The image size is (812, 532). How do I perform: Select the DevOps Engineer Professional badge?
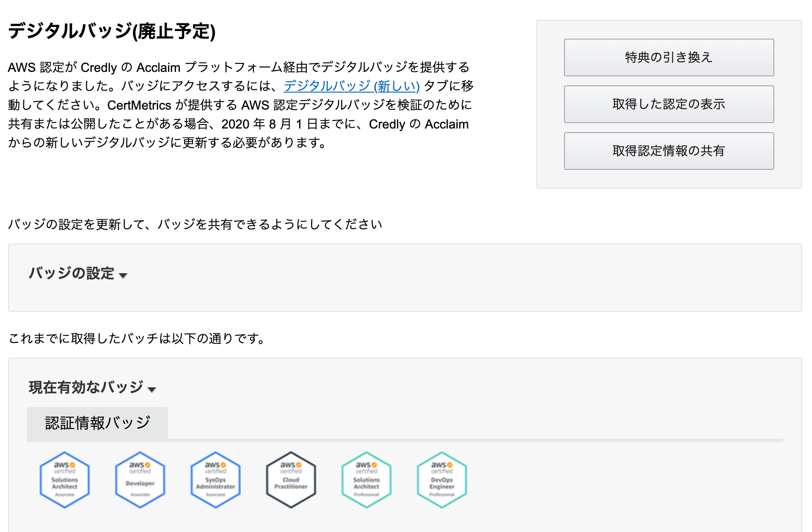click(442, 480)
